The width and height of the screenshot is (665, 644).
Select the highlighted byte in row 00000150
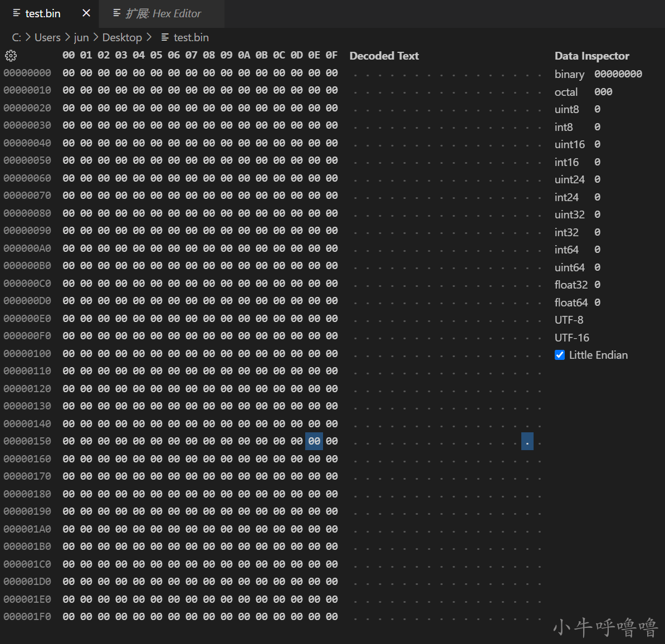tap(314, 441)
